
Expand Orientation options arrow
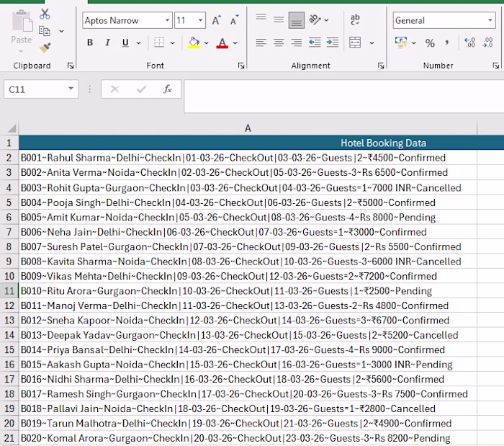click(x=326, y=20)
